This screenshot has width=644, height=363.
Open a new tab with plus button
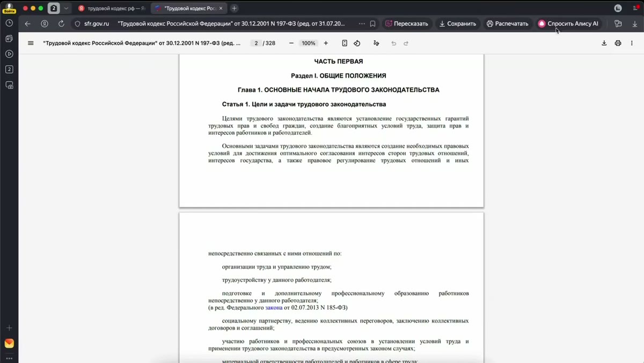[x=234, y=8]
